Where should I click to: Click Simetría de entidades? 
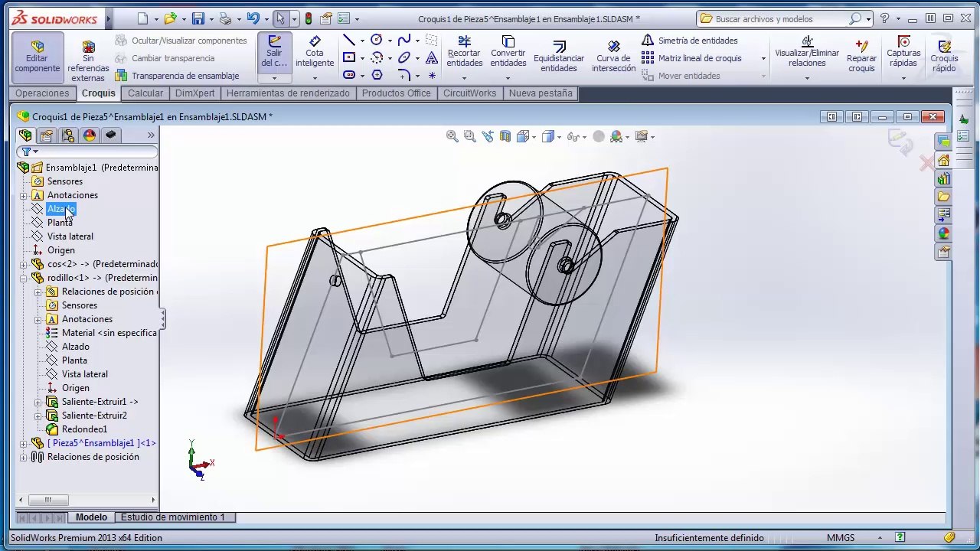690,41
